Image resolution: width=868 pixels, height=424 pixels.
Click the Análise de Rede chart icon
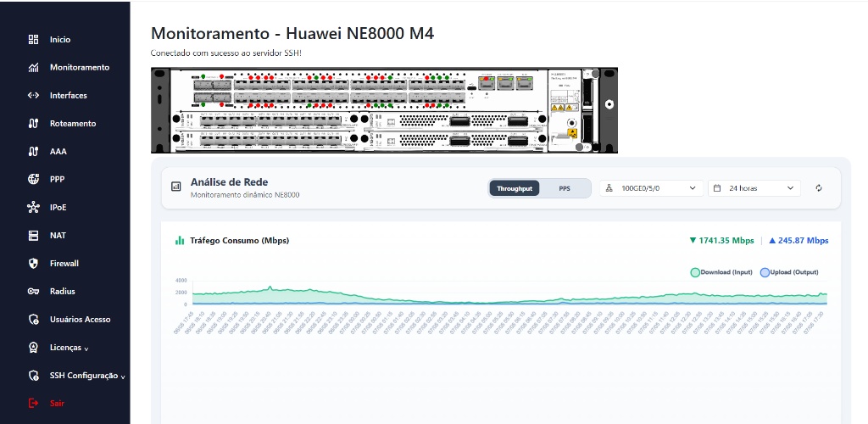click(x=176, y=187)
